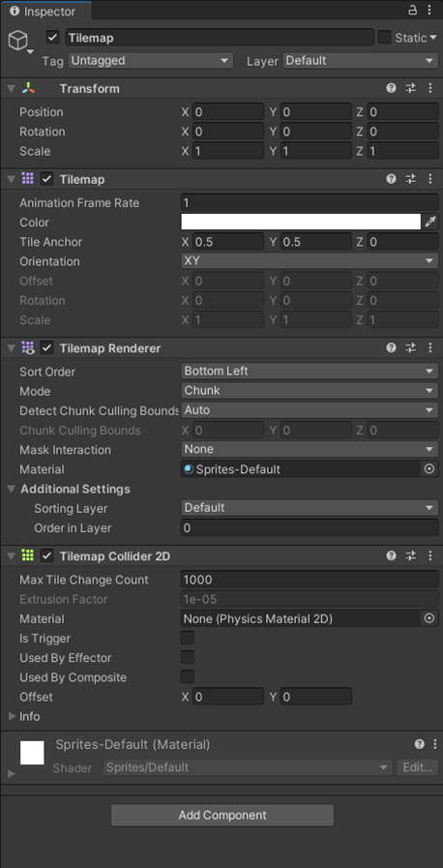Screen dimensions: 443x868
Task: Enable the Is Trigger checkbox
Action: pos(188,638)
